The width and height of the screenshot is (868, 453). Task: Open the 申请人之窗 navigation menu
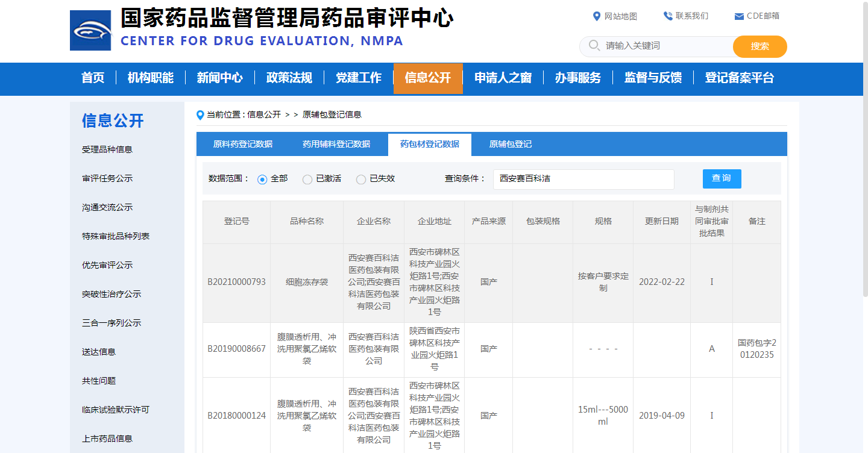[503, 78]
